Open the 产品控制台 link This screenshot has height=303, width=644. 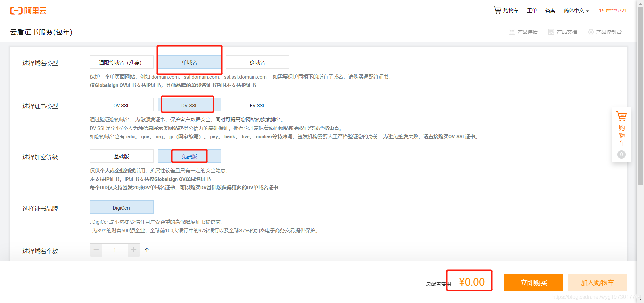[x=609, y=32]
